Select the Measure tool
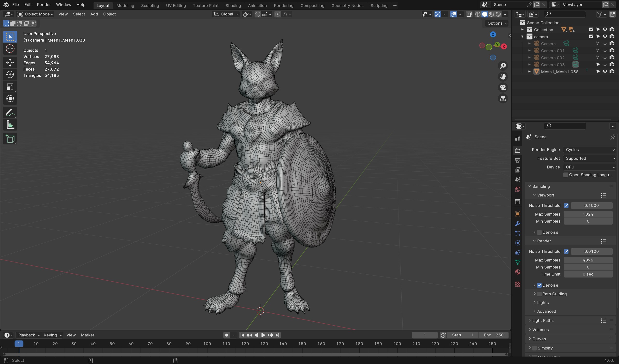Viewport: 619px width, 364px height. (x=10, y=125)
